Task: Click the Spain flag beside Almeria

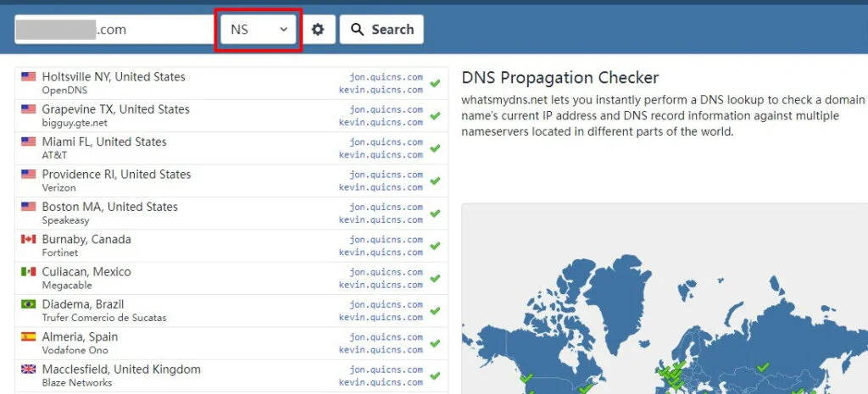Action: coord(28,337)
